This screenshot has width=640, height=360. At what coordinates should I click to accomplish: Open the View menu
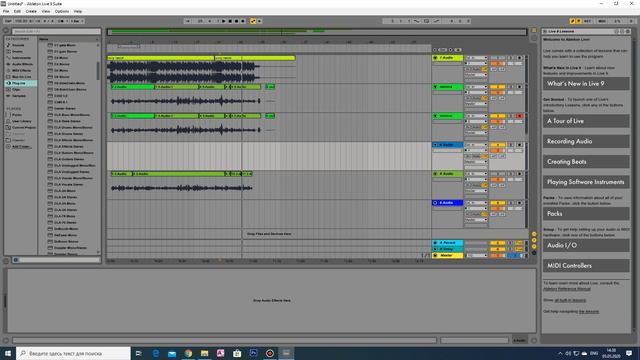[46, 11]
